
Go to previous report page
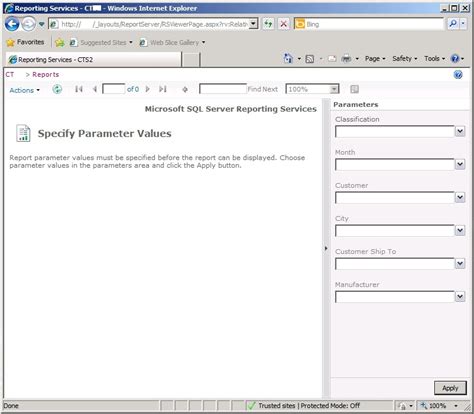tap(95, 89)
